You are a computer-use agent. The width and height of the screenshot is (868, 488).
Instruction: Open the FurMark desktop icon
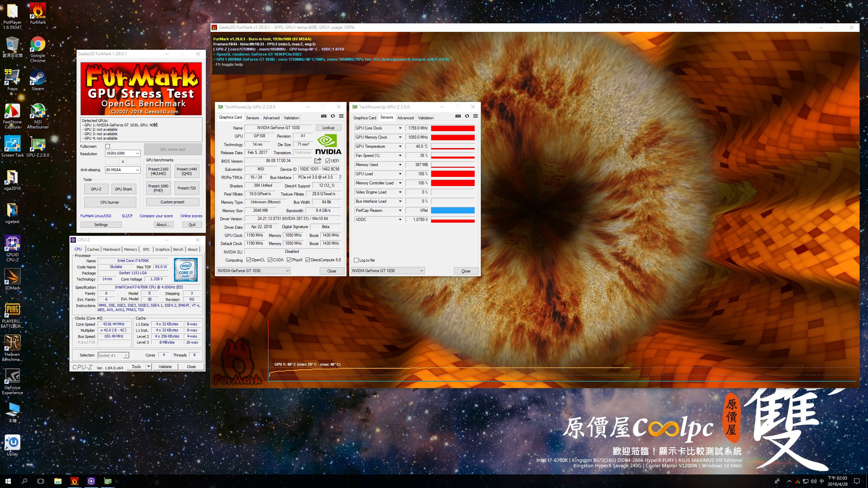tap(38, 14)
